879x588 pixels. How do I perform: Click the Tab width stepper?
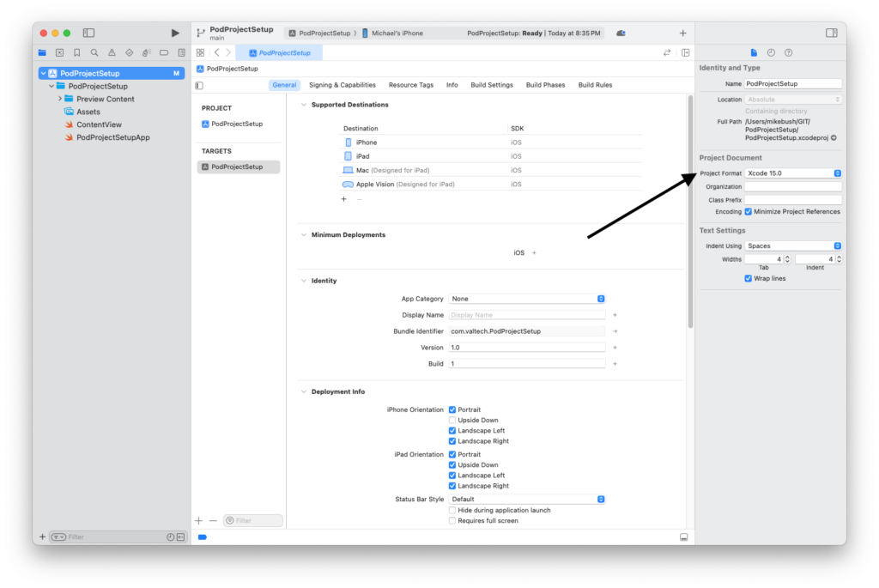coord(789,259)
